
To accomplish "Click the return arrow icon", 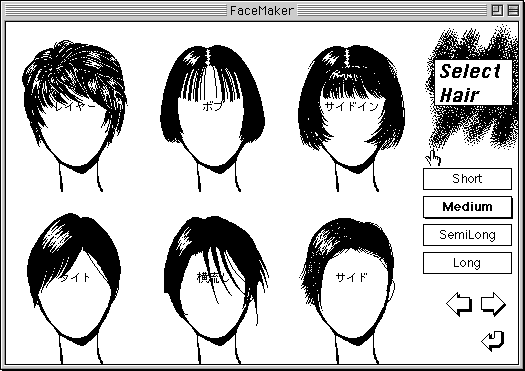I will pos(493,341).
